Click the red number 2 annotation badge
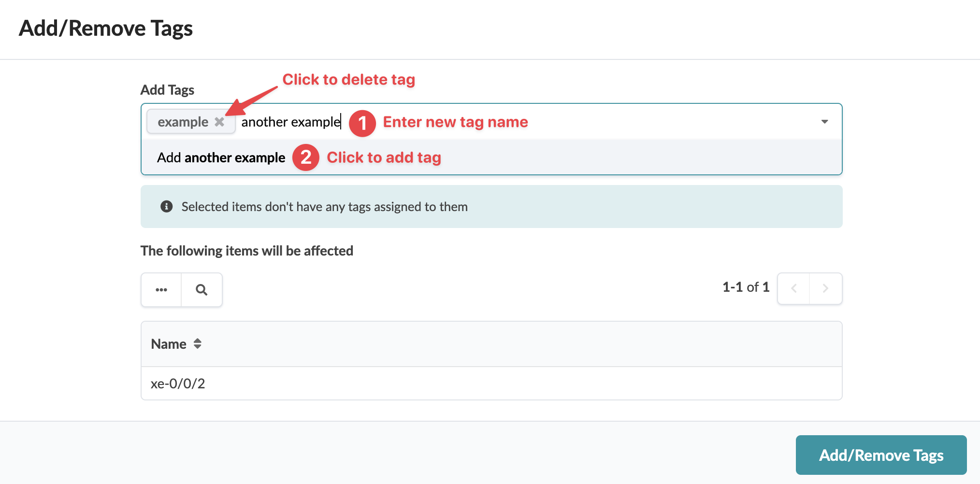The width and height of the screenshot is (980, 484). click(306, 157)
